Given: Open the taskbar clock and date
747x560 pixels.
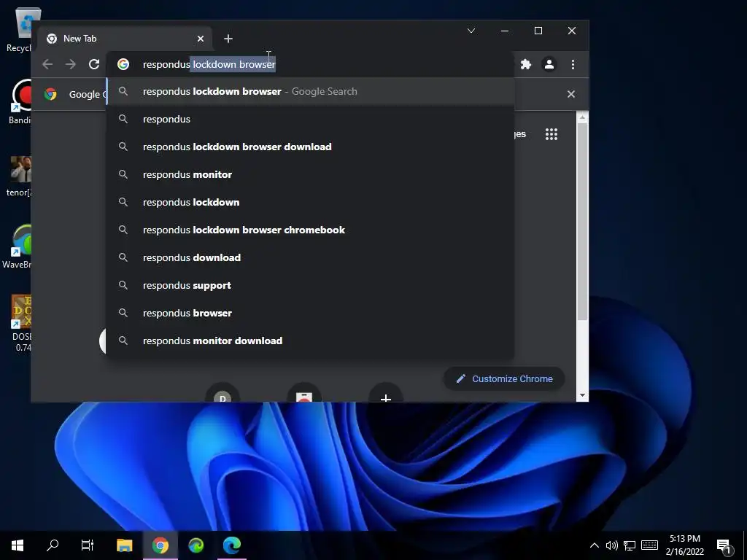Looking at the screenshot, I should (684, 545).
